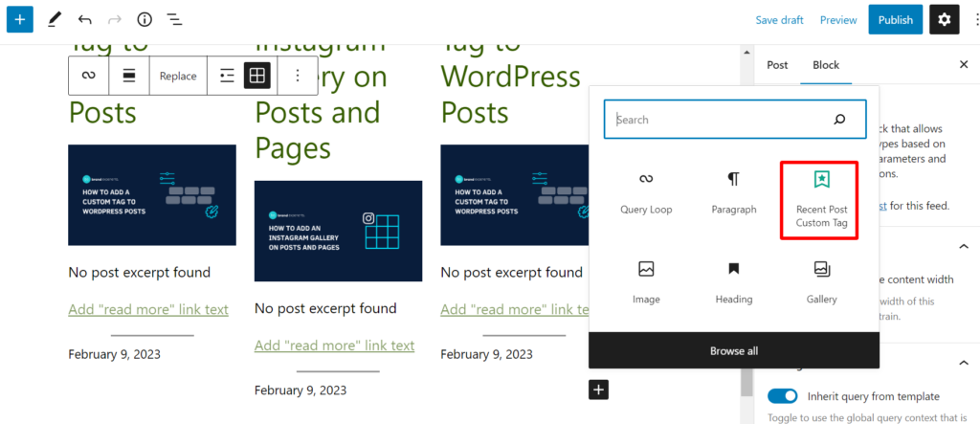This screenshot has width=980, height=424.
Task: Click the Publish button
Action: point(895,20)
